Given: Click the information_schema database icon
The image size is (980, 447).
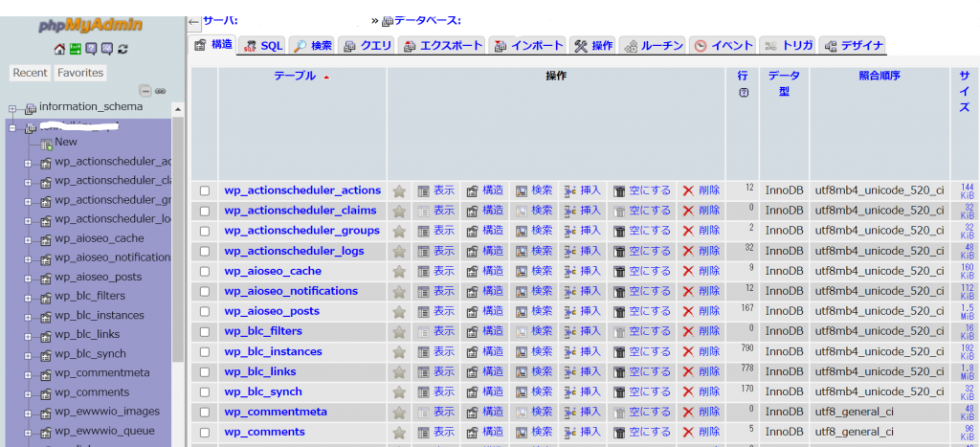Looking at the screenshot, I should point(31,109).
